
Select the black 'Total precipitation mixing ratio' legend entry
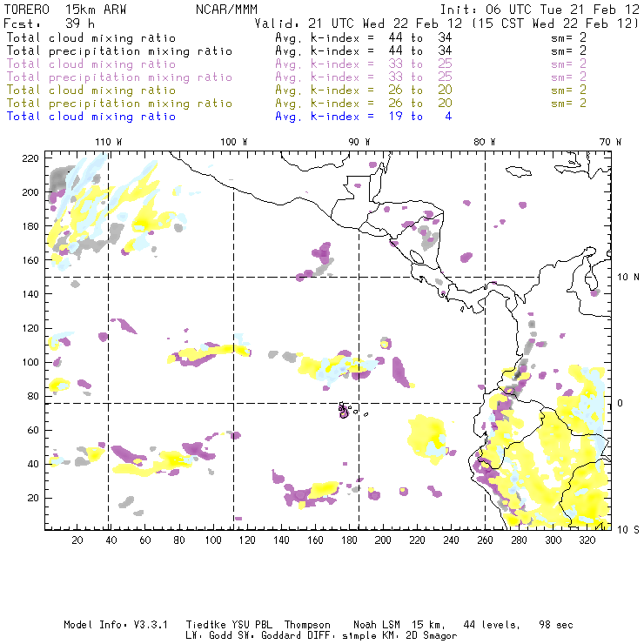click(119, 51)
